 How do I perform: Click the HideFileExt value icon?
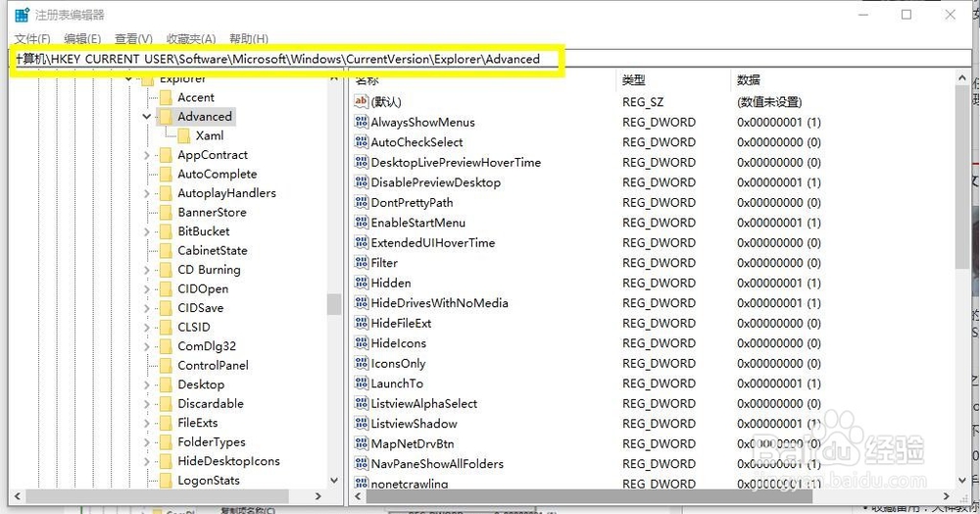point(362,323)
